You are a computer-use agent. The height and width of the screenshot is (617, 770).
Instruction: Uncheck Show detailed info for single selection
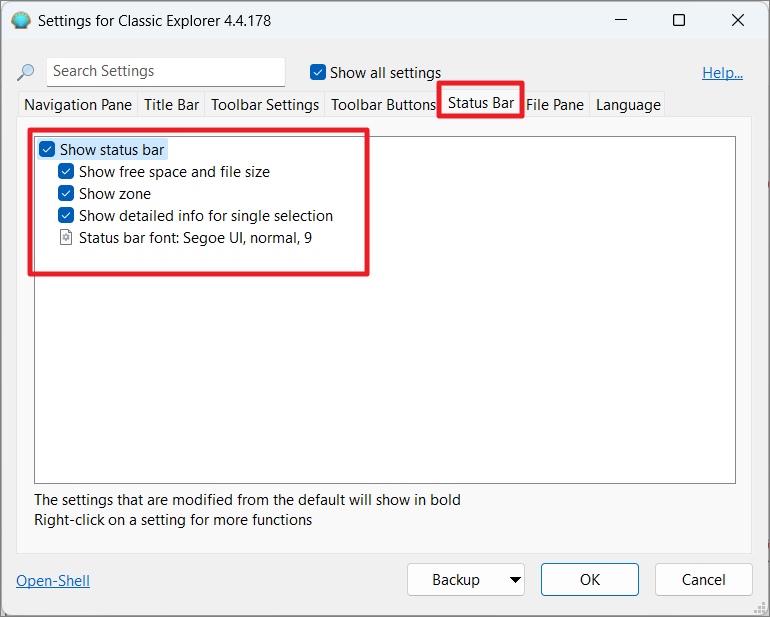coord(66,216)
